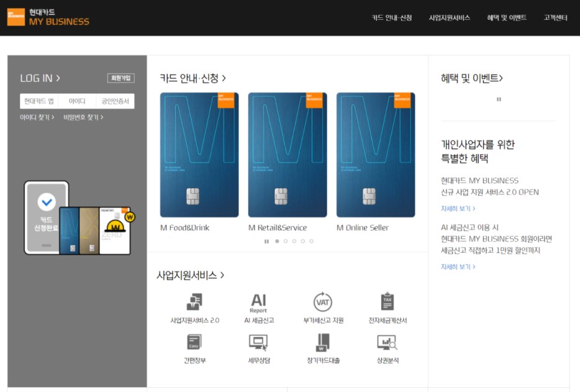This screenshot has height=392, width=580.
Task: Click the M Online Seller card name
Action: coord(363,227)
